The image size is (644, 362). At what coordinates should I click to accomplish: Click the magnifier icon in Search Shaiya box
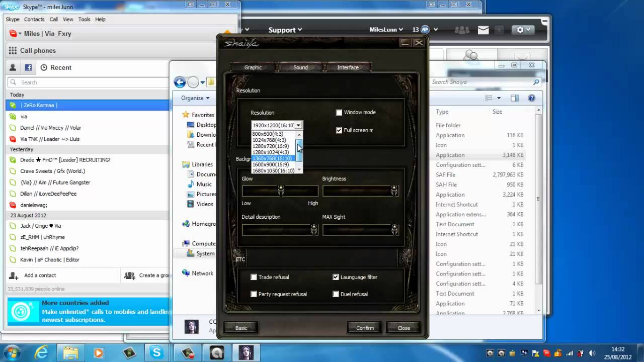(536, 82)
